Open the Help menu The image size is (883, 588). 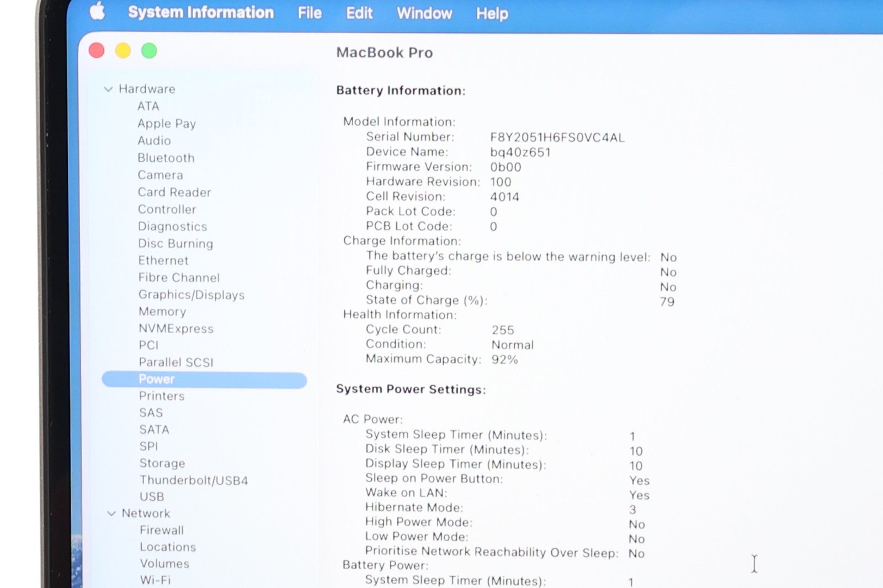coord(492,13)
